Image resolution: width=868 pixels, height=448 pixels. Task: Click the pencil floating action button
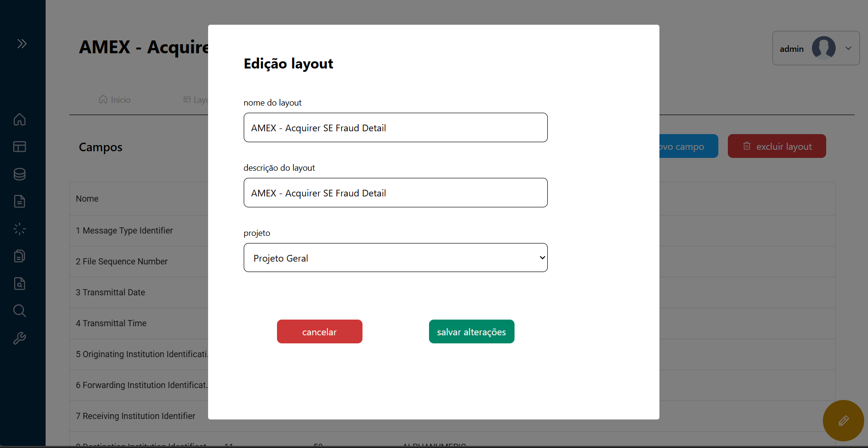point(844,420)
